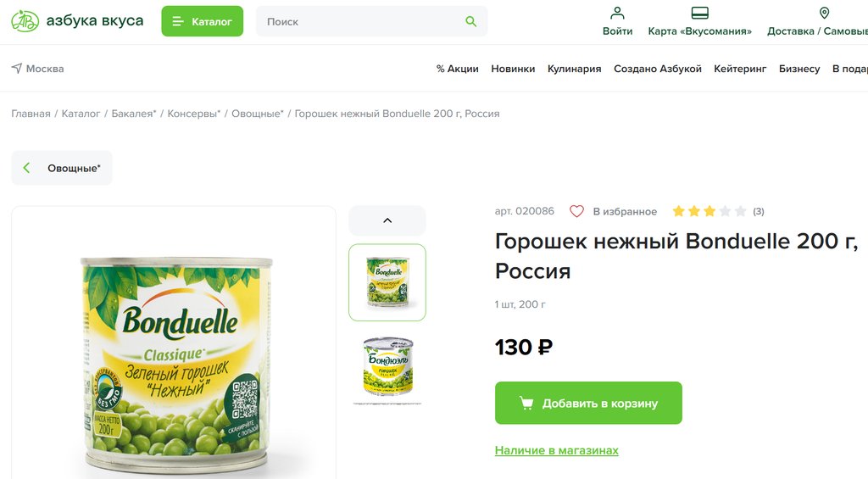868x479 pixels.
Task: Open the Карта «Вкусомания» card icon
Action: (699, 13)
